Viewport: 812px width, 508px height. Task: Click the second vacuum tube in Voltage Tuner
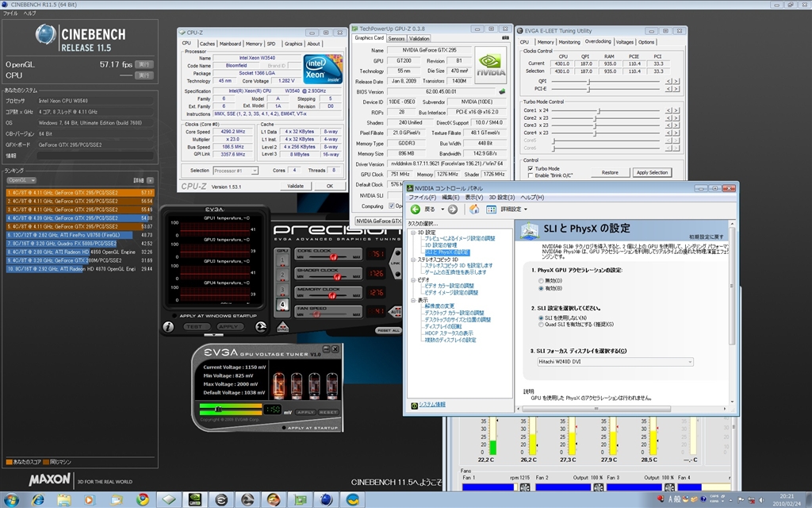(297, 385)
